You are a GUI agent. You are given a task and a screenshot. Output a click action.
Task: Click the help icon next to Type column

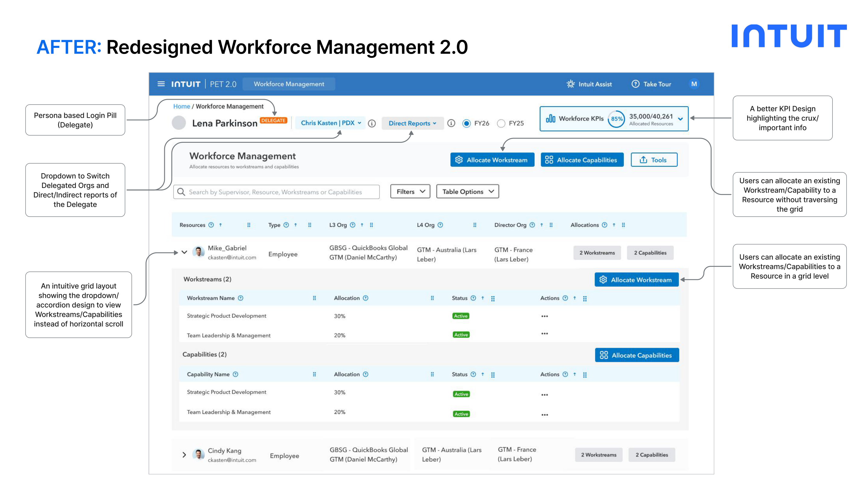coord(286,225)
